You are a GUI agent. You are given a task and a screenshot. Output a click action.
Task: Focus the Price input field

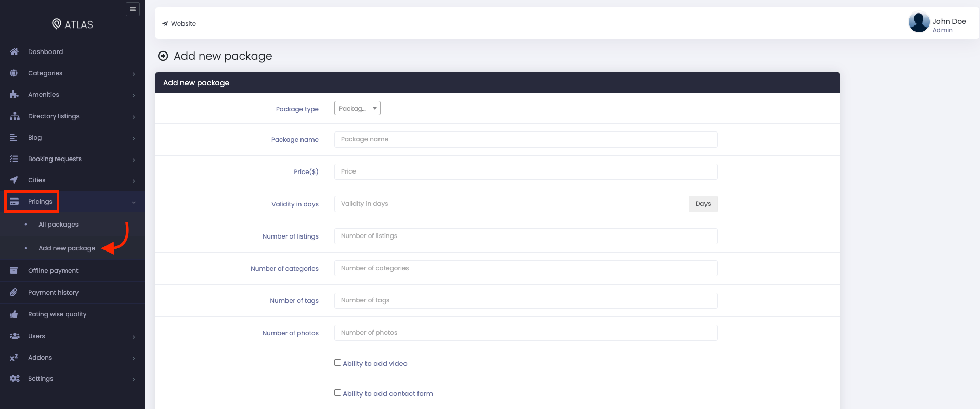(526, 171)
